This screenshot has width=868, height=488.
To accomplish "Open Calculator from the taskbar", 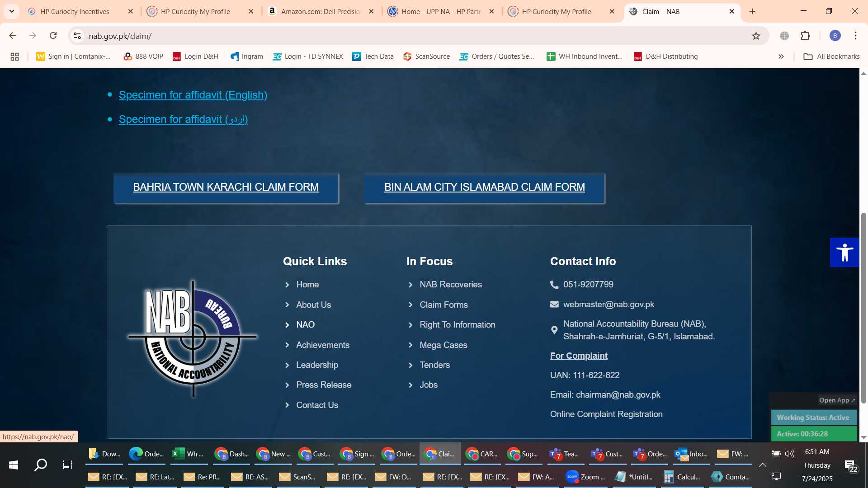I will pyautogui.click(x=682, y=477).
